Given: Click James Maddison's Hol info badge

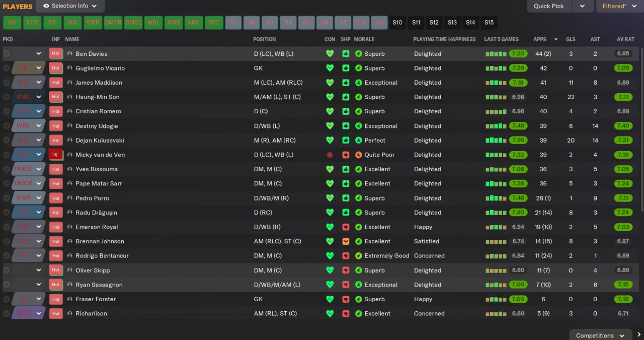Looking at the screenshot, I should click(x=55, y=83).
